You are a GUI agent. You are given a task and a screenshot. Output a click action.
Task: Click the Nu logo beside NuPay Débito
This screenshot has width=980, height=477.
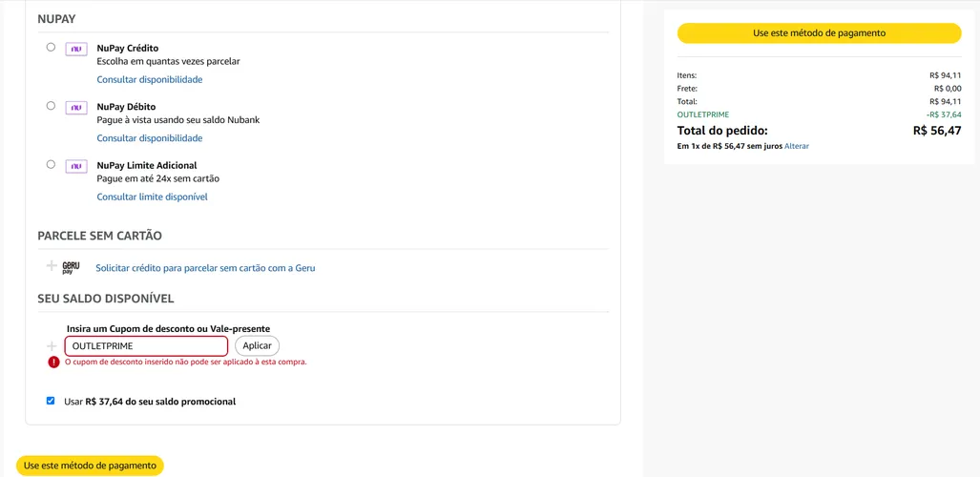pos(75,108)
